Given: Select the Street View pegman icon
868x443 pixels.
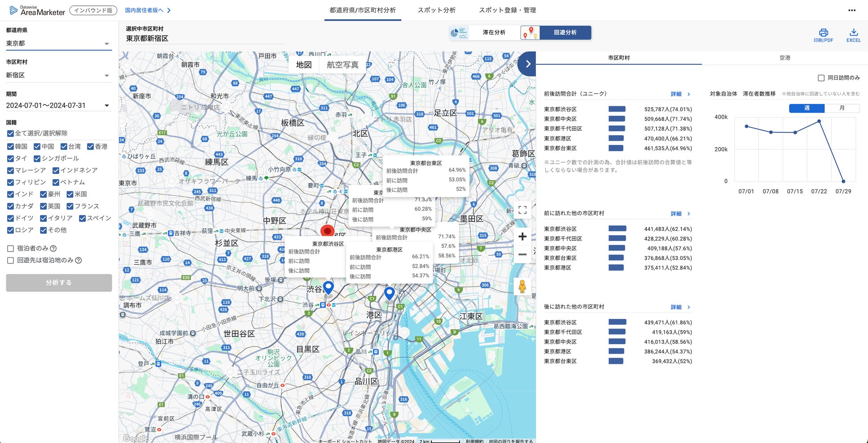Looking at the screenshot, I should tap(523, 286).
